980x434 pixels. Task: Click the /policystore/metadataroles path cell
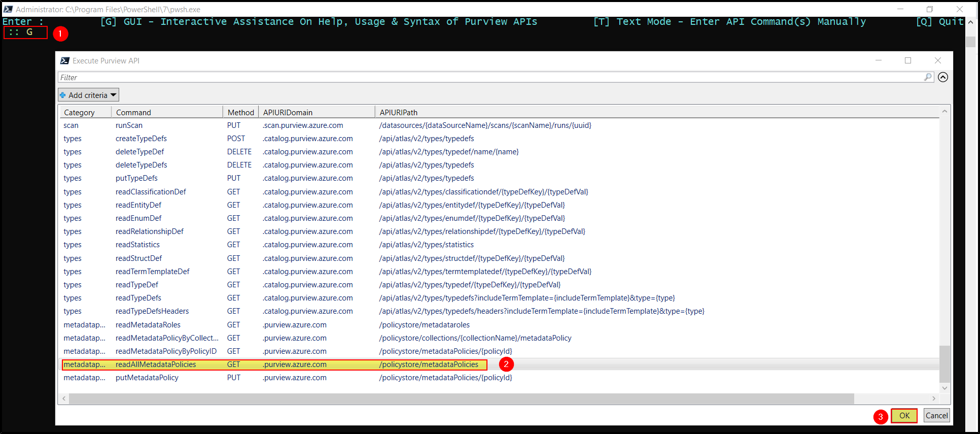(424, 325)
